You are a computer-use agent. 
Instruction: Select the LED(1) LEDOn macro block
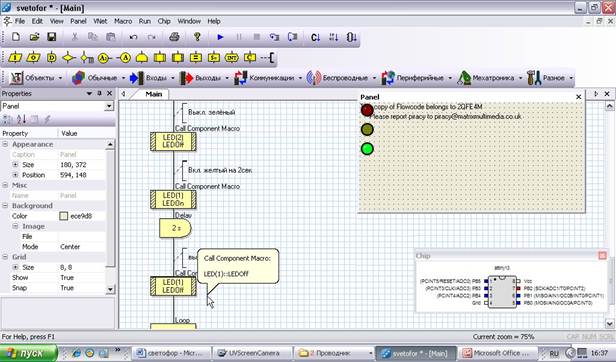173,199
